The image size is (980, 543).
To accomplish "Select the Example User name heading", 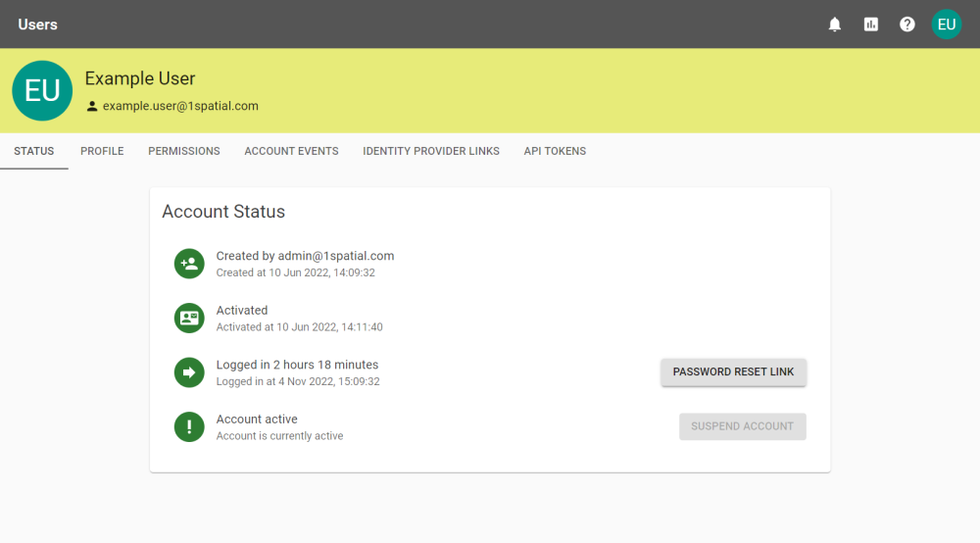I will click(140, 78).
